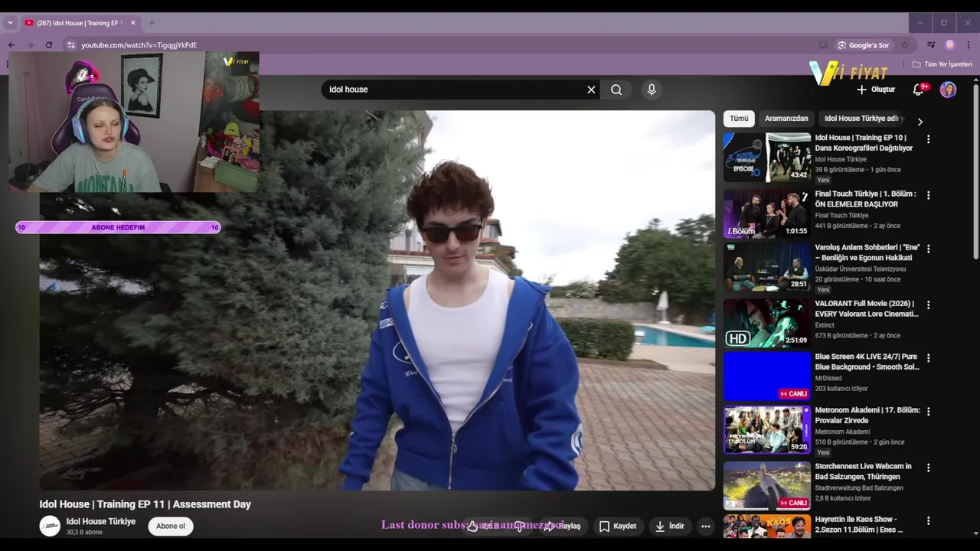Click the MrDissed channel name
This screenshot has height=551, width=980.
[x=828, y=378]
